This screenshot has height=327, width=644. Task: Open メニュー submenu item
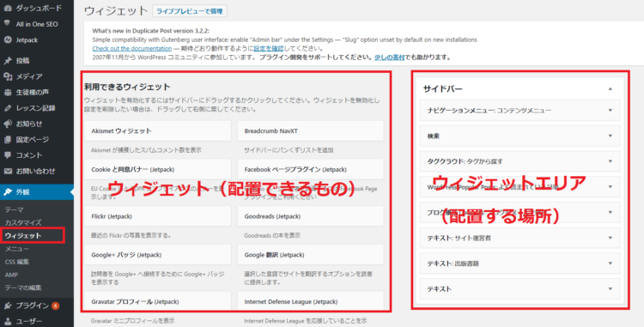click(17, 249)
